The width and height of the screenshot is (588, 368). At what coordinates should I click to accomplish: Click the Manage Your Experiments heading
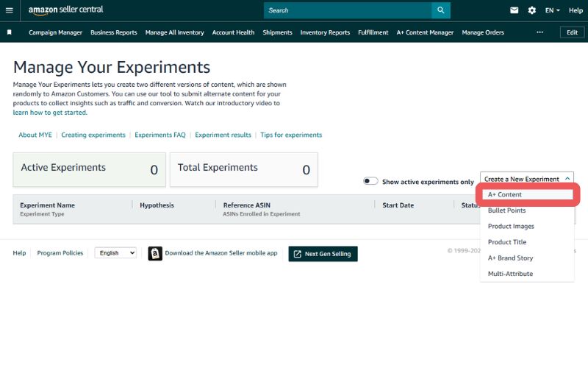point(112,67)
